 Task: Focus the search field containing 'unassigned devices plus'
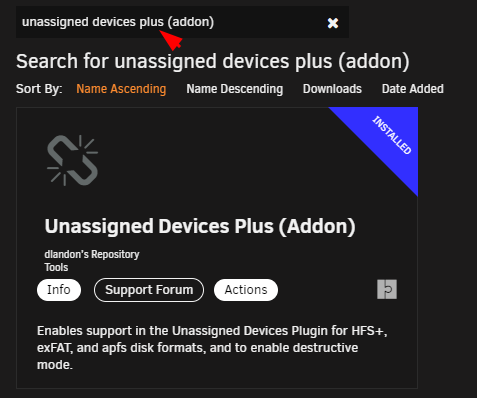[x=172, y=22]
